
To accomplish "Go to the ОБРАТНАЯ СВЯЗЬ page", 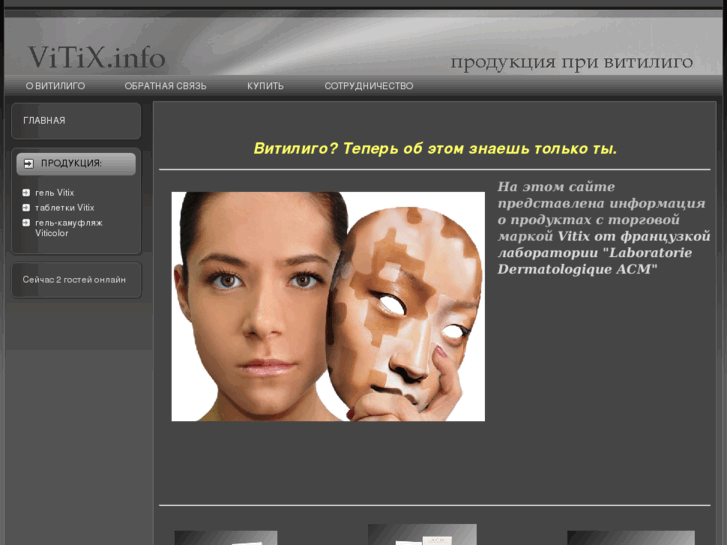I will pos(166,86).
